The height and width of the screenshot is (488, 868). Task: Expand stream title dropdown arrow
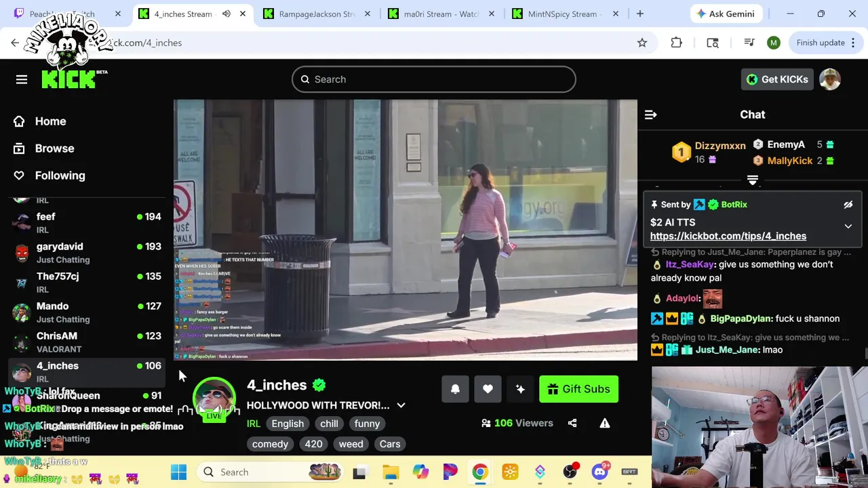click(x=401, y=405)
